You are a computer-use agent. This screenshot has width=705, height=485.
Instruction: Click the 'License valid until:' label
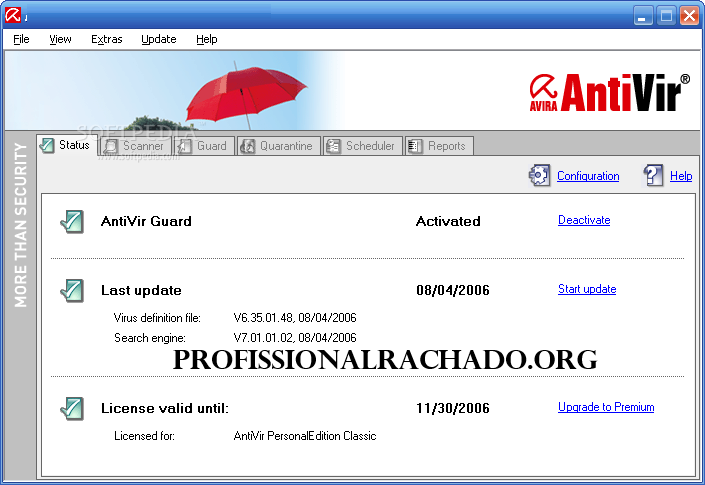coord(165,409)
